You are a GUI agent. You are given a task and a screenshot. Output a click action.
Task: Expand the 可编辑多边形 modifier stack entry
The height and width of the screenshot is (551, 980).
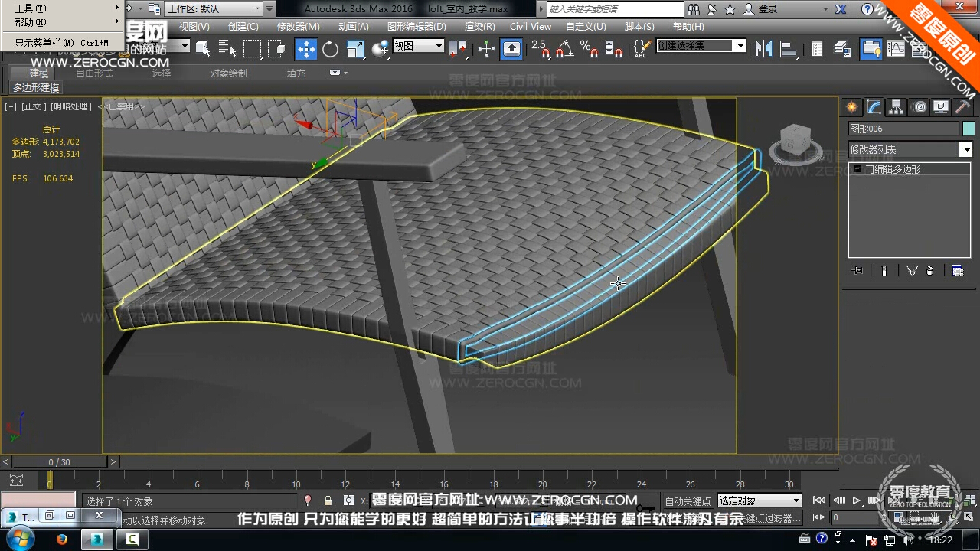857,169
